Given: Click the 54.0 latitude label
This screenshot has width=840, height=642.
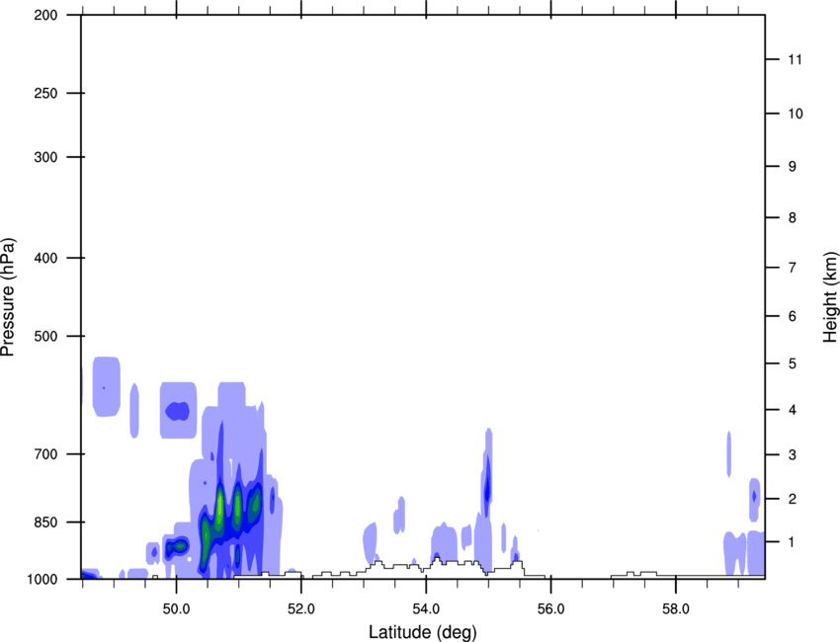Looking at the screenshot, I should point(426,609).
